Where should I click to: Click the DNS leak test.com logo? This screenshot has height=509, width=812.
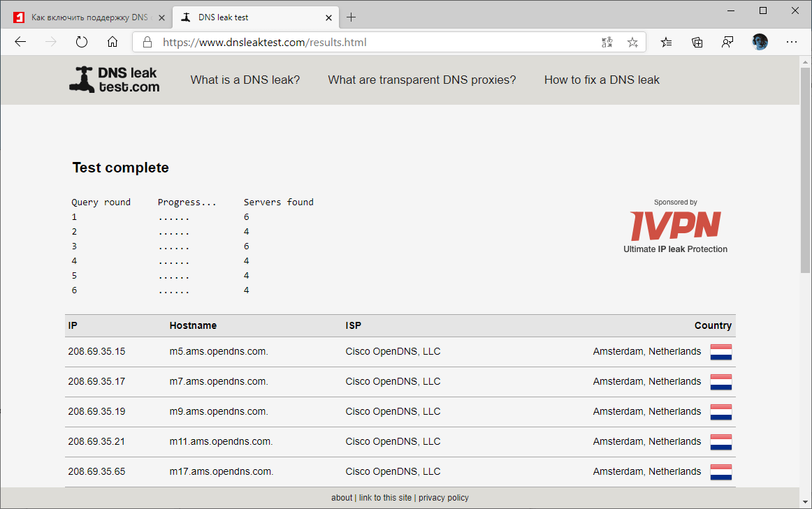coord(115,80)
